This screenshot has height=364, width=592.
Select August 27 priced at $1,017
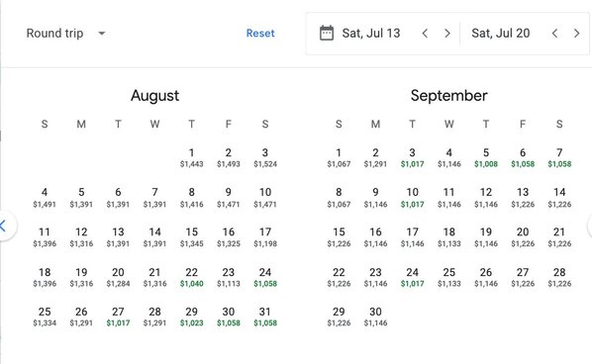point(118,317)
